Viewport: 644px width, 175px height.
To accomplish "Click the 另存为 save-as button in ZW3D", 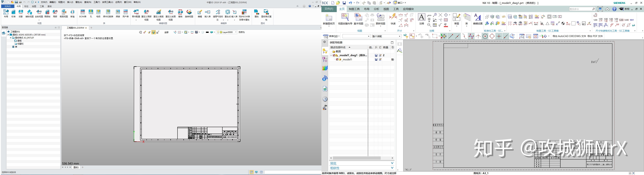I will pyautogui.click(x=241, y=32).
